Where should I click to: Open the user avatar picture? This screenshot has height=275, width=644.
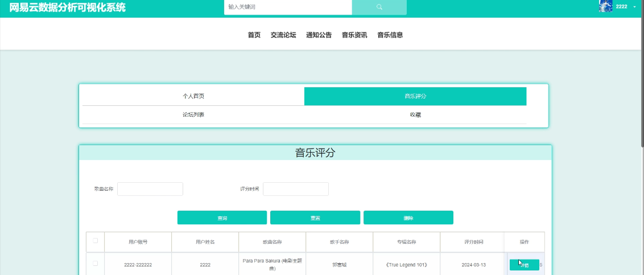(x=605, y=6)
